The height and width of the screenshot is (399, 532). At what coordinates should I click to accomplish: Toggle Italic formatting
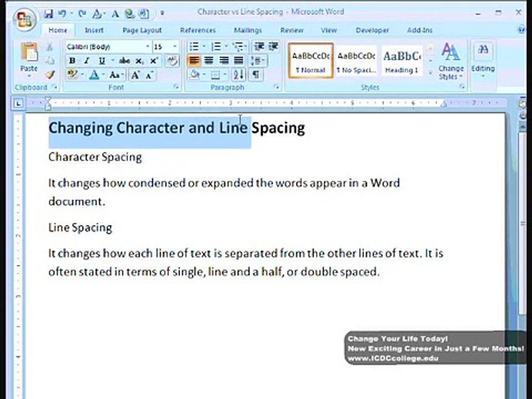(x=86, y=61)
